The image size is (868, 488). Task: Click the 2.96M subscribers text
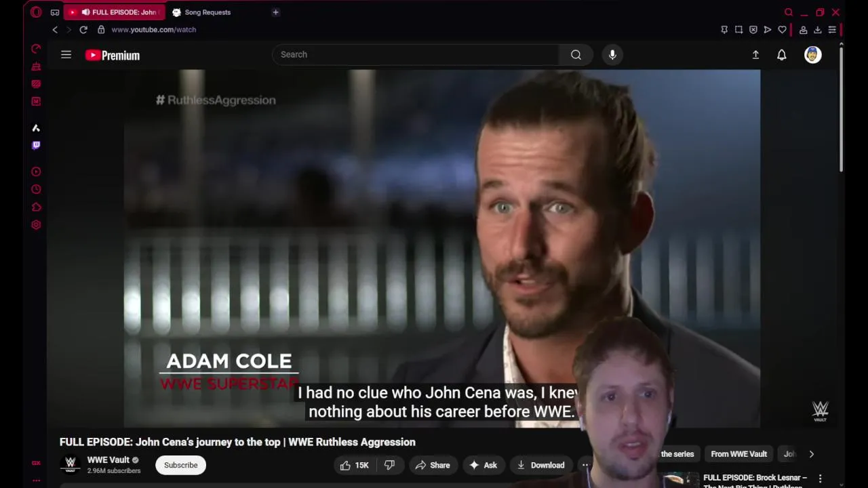pyautogui.click(x=114, y=470)
